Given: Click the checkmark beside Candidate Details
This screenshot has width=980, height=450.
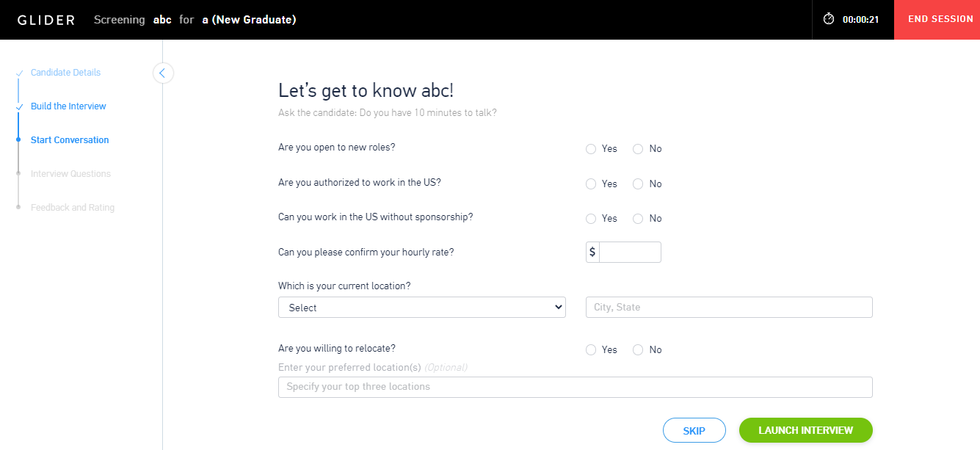Looking at the screenshot, I should [x=18, y=73].
